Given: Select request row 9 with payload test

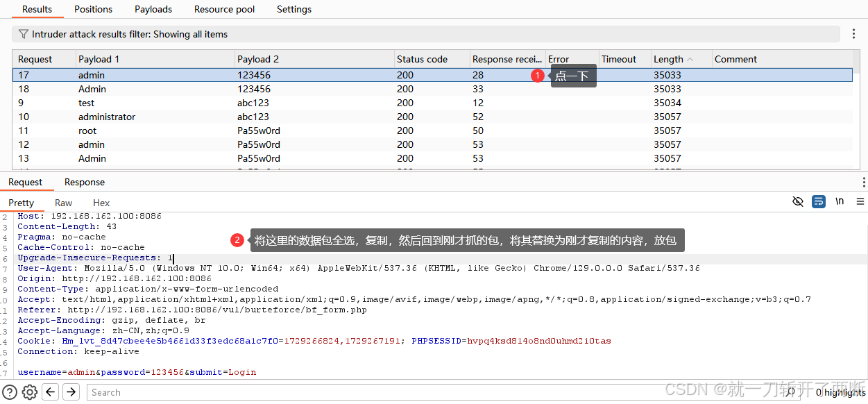Looking at the screenshot, I should 432,103.
